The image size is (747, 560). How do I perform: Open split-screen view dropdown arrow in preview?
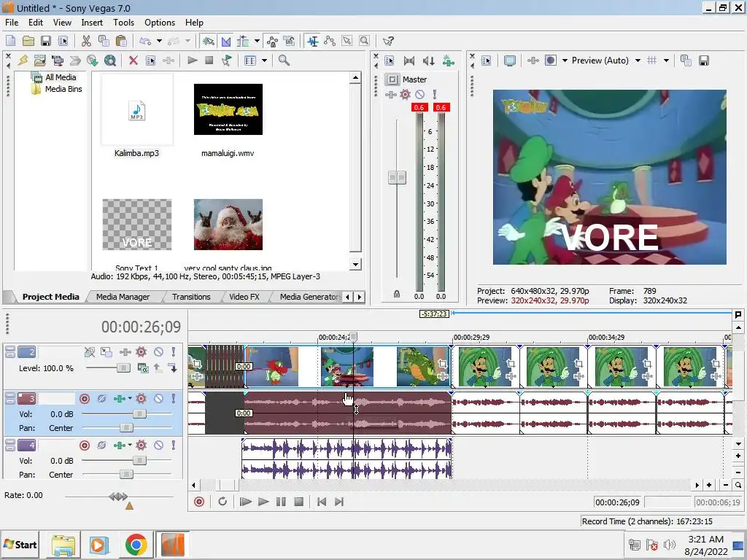(565, 61)
